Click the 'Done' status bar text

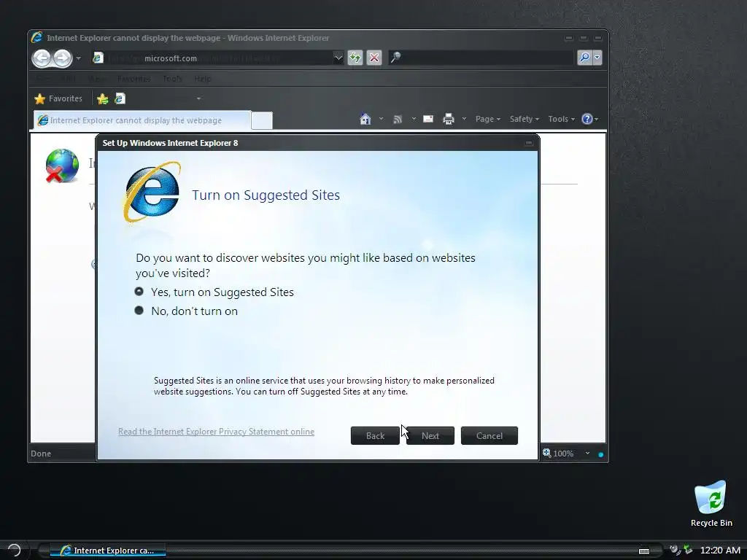tap(41, 454)
